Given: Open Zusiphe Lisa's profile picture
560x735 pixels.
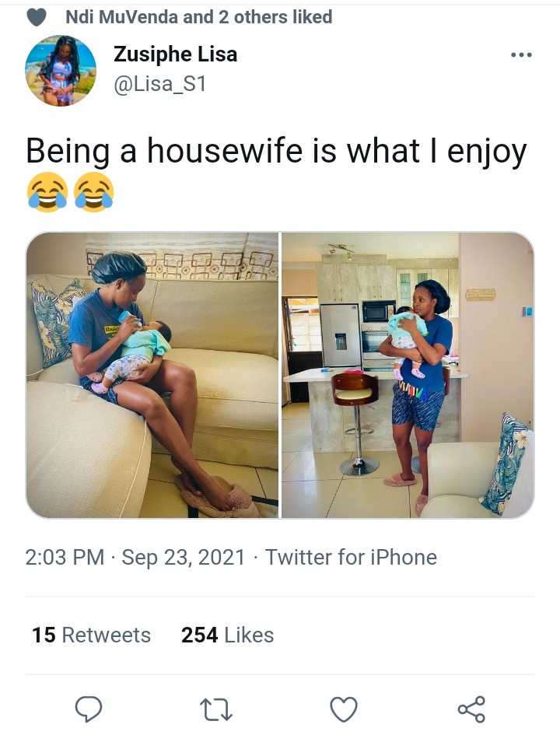Looking at the screenshot, I should point(61,70).
